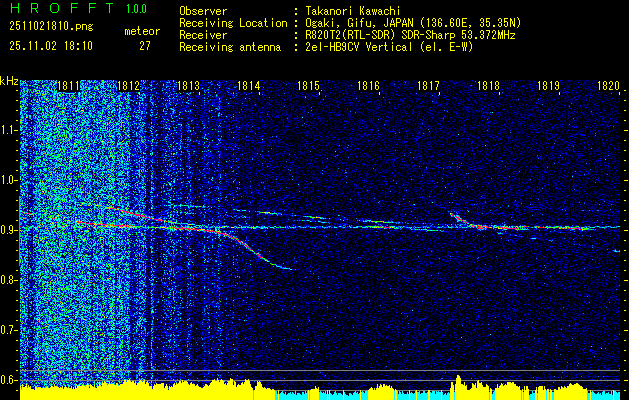This screenshot has height=400, width=629.
Task: Click the 0.6 kHz axis label
Action: pos(8,380)
